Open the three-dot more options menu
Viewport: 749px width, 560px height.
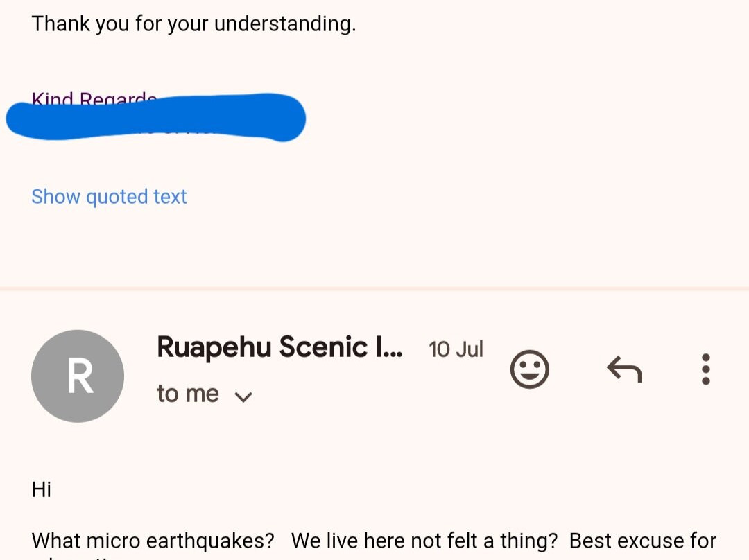point(705,369)
